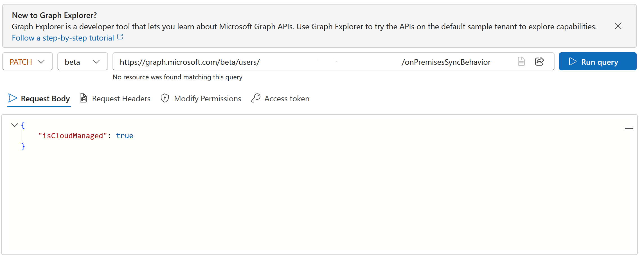
Task: Click the external link icon beside tutorial
Action: pyautogui.click(x=120, y=37)
